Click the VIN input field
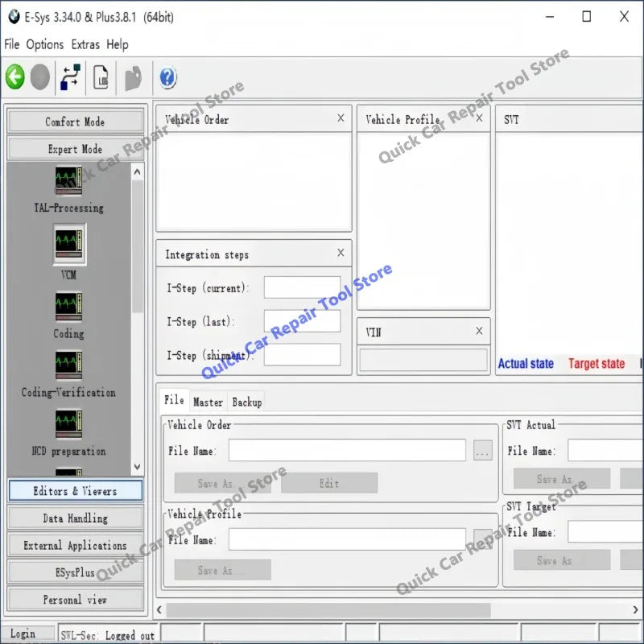 pyautogui.click(x=423, y=360)
